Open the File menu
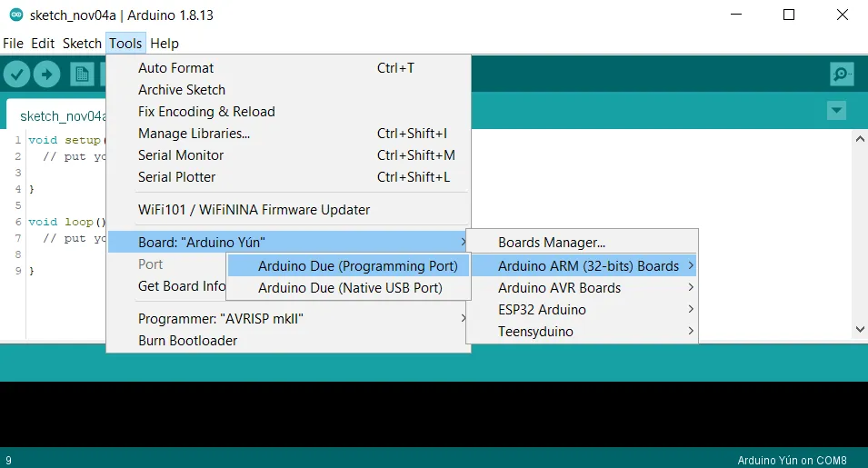The width and height of the screenshot is (868, 468). click(x=13, y=44)
